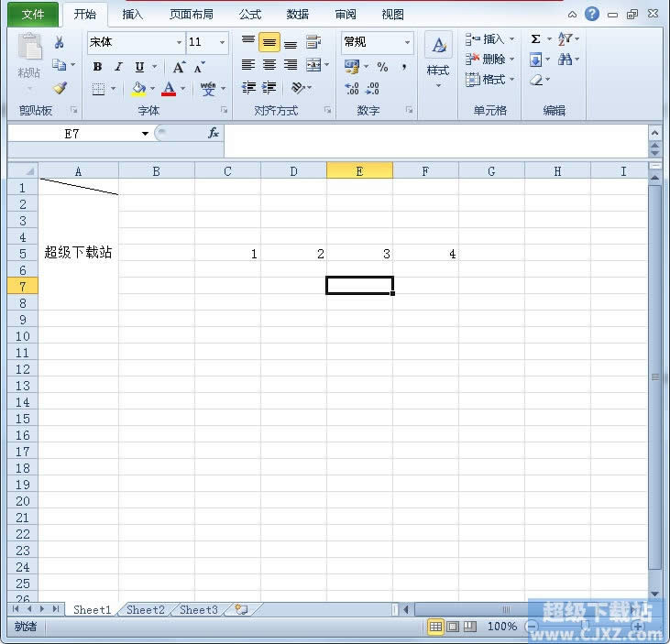Open Sort and Filter icon
This screenshot has width=670, height=644.
pyautogui.click(x=565, y=38)
